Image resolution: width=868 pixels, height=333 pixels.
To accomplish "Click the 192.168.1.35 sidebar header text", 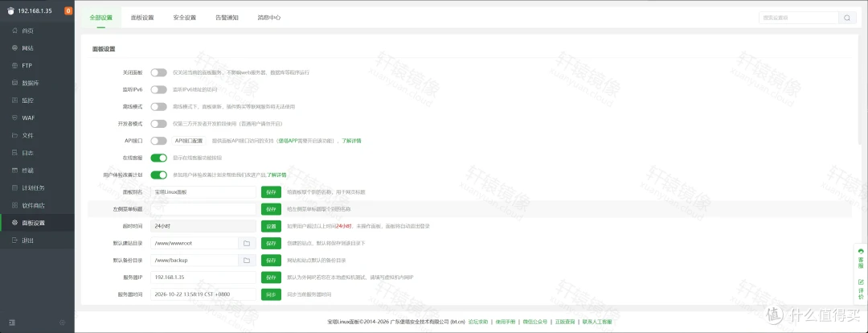I will click(x=35, y=10).
